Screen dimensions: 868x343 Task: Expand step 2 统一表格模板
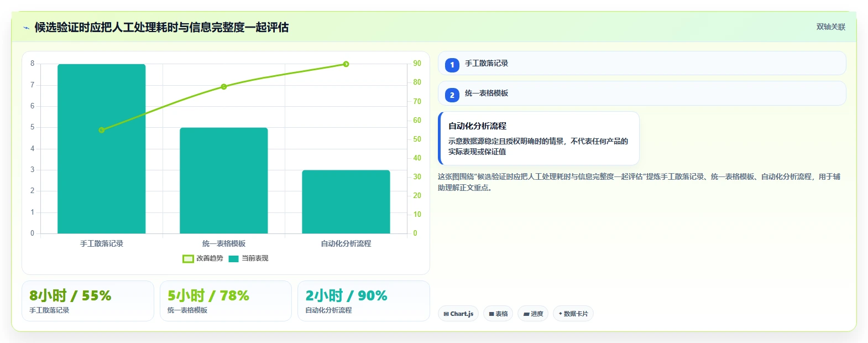(x=642, y=93)
